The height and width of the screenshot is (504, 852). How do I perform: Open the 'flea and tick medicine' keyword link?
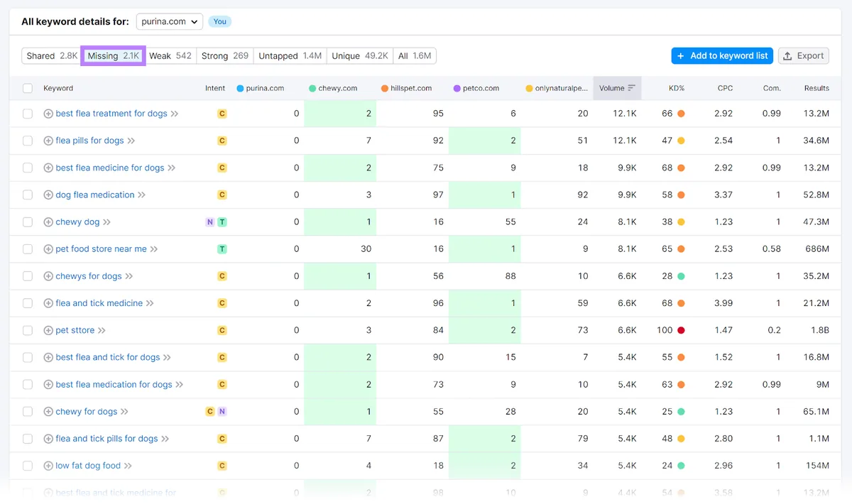pos(99,303)
